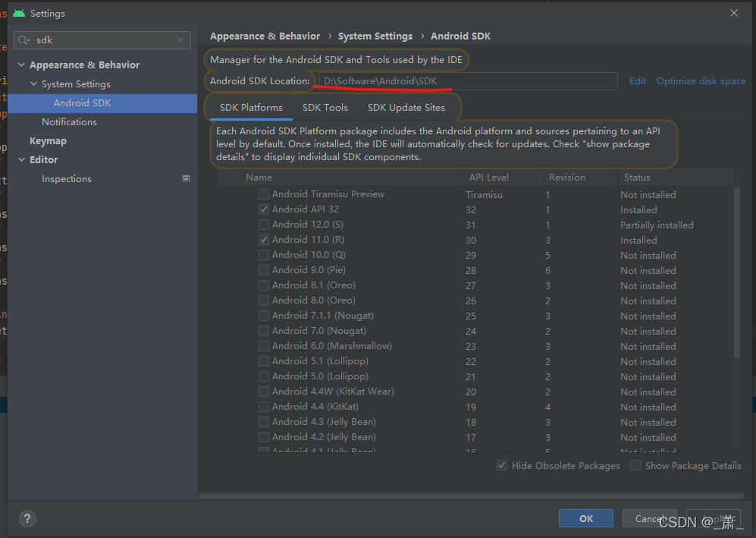Toggle Hide Obsolete Packages checkbox

coord(502,466)
